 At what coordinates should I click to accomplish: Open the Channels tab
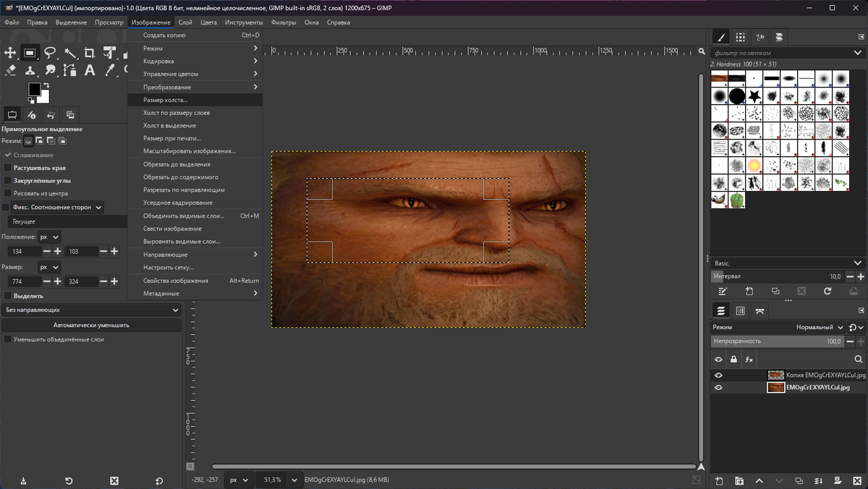click(741, 310)
